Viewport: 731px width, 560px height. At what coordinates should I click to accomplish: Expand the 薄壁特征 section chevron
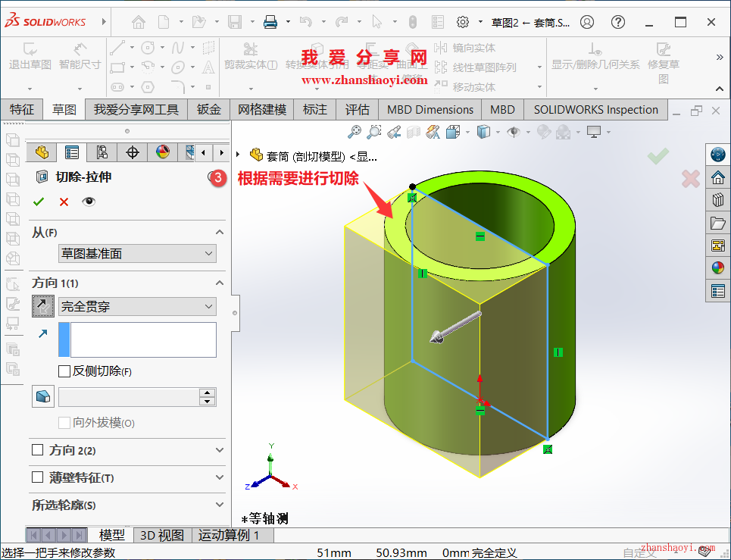click(220, 477)
